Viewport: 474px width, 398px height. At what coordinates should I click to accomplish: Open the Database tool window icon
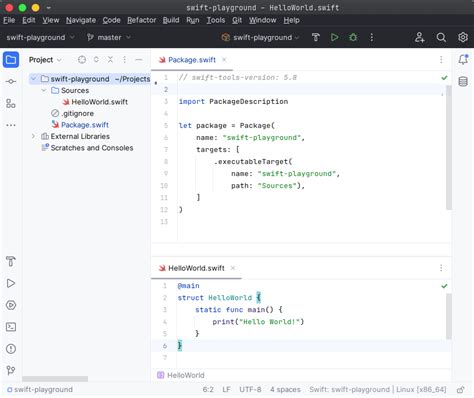(463, 82)
